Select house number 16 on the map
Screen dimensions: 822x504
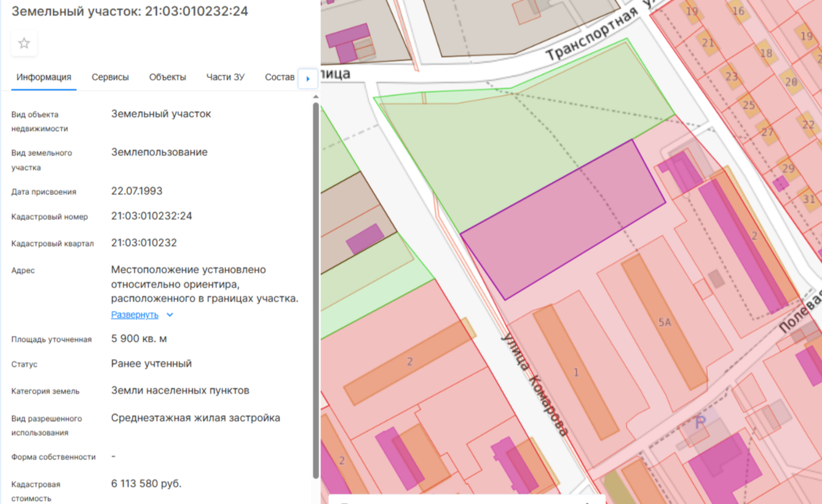point(738,11)
